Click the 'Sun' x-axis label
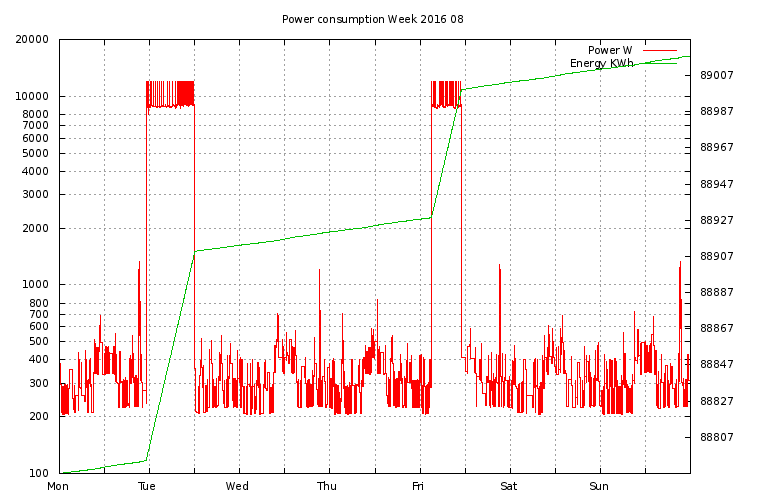Image resolution: width=768 pixels, height=500 pixels. point(599,486)
